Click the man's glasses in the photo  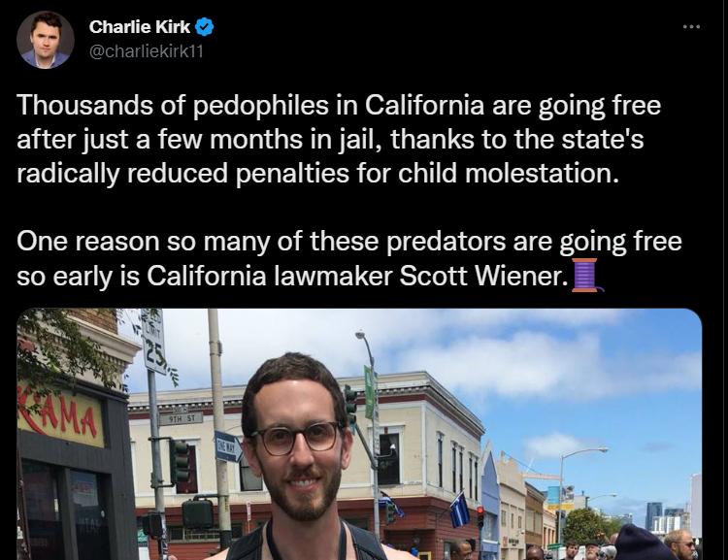point(296,438)
